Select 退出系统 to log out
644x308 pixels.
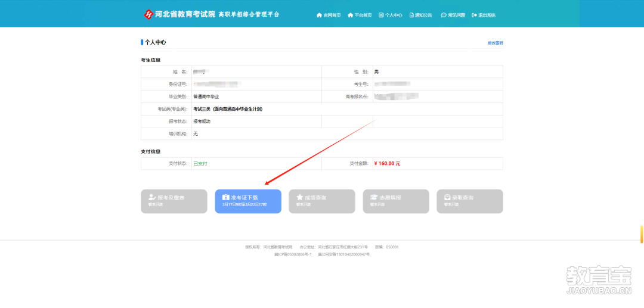pos(487,15)
